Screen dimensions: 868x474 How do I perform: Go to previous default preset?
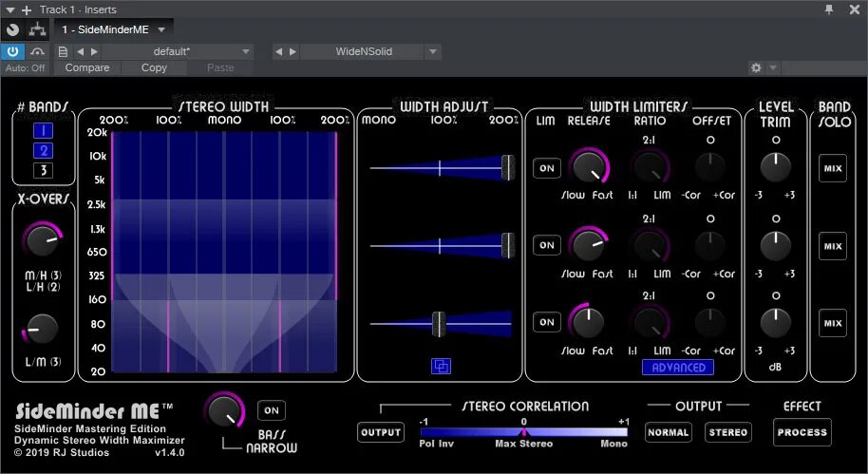[81, 51]
